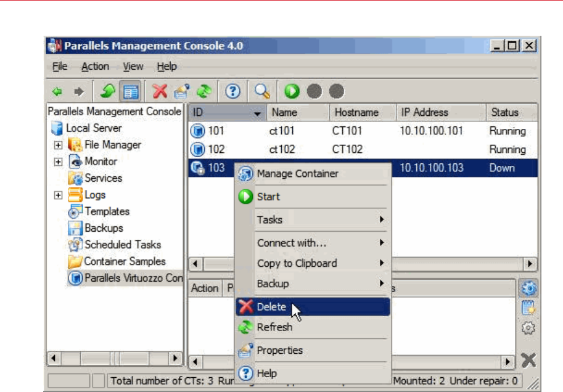This screenshot has width=563, height=392.
Task: Open the Copy to Clipboard submenu
Action: tap(313, 263)
